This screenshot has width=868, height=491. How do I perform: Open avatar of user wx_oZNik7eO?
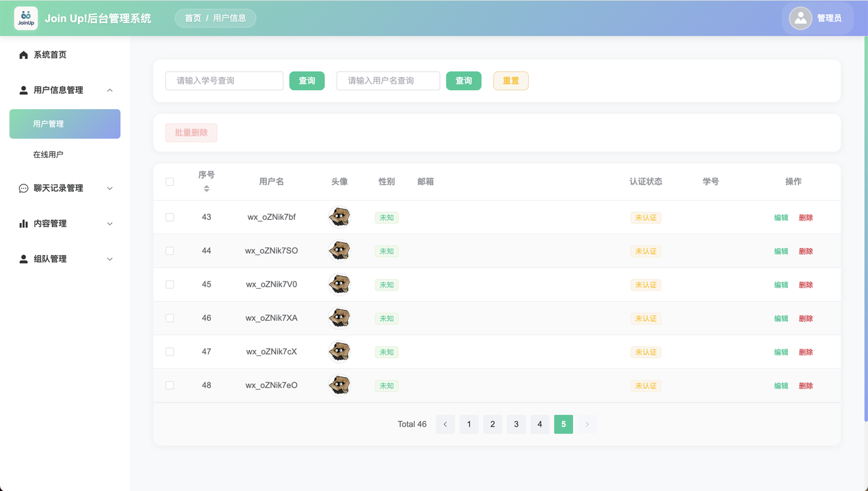tap(339, 385)
